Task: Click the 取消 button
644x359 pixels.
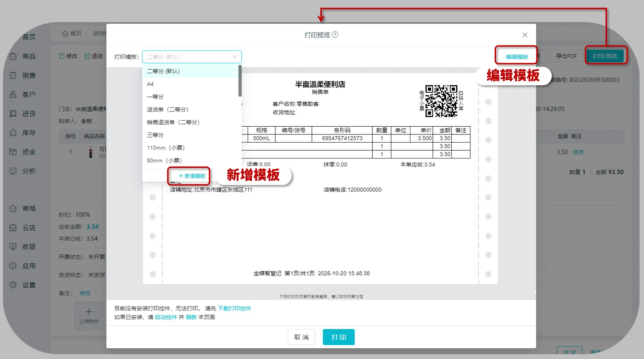Action: point(301,337)
